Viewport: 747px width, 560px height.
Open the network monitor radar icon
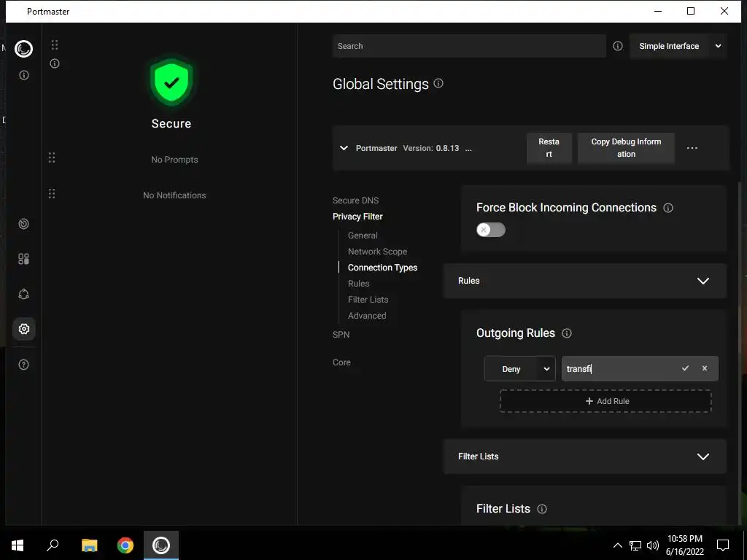click(23, 224)
